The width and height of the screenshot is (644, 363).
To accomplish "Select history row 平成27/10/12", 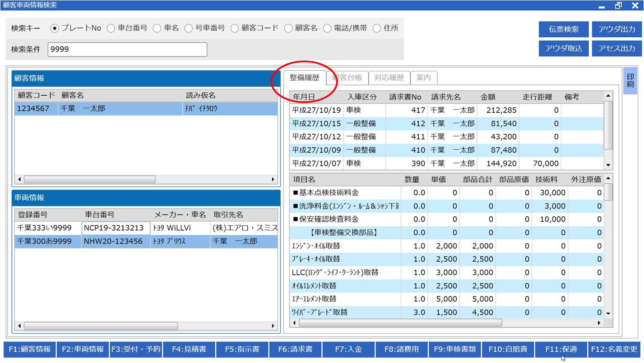I will point(447,137).
